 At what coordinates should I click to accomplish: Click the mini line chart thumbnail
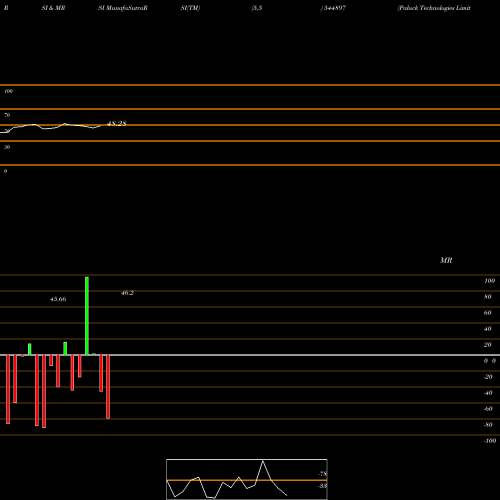(247, 479)
